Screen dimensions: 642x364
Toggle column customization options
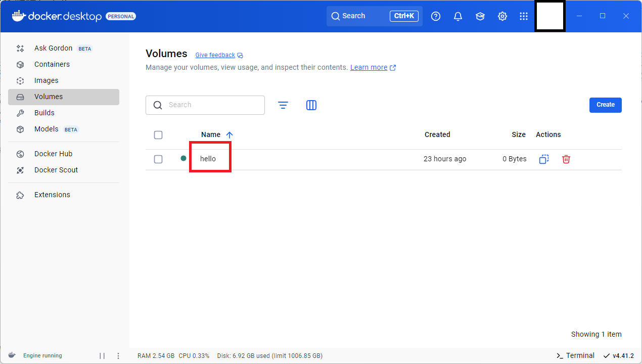(311, 105)
